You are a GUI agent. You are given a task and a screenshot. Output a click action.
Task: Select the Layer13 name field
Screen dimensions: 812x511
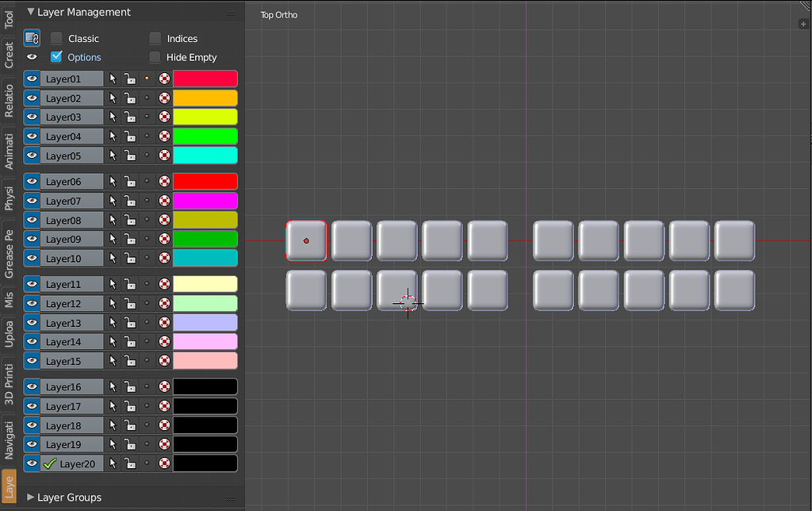point(71,322)
